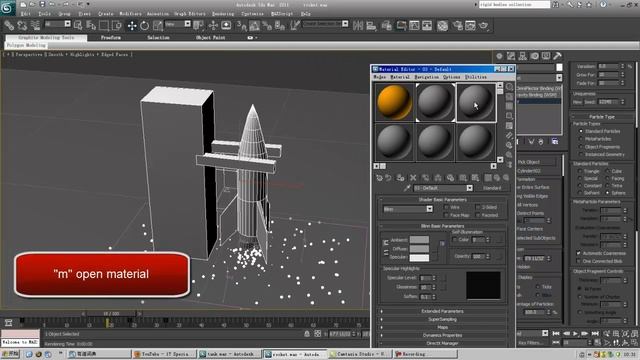
Task: Open Navigation menu in Material Editor
Action: tap(427, 77)
